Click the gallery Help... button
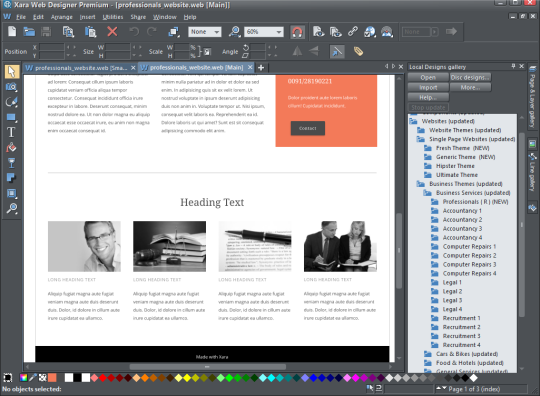The width and height of the screenshot is (540, 396). point(428,97)
